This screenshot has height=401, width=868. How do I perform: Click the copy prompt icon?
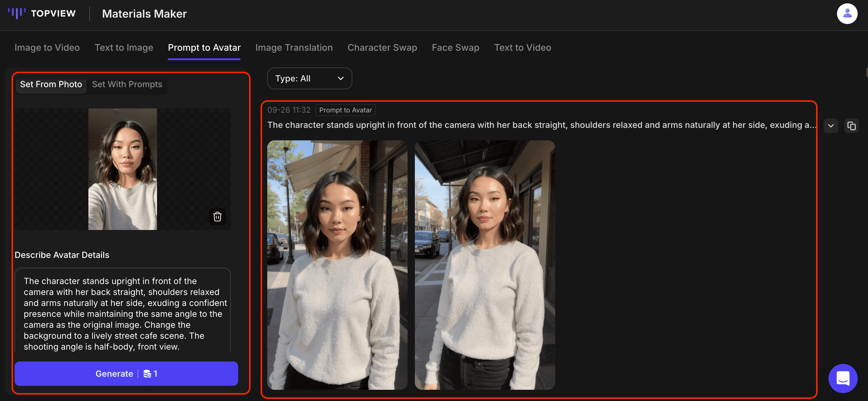(x=851, y=126)
